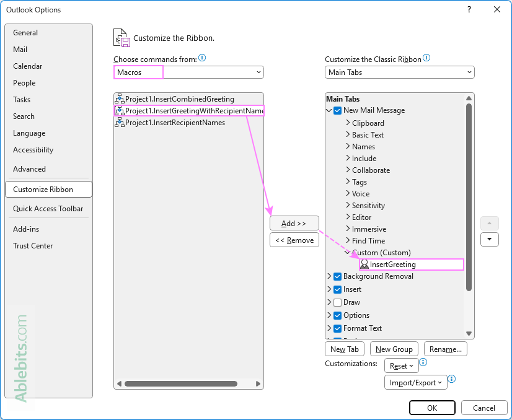Move selected item down with arrow button
This screenshot has width=512, height=420.
pyautogui.click(x=490, y=239)
